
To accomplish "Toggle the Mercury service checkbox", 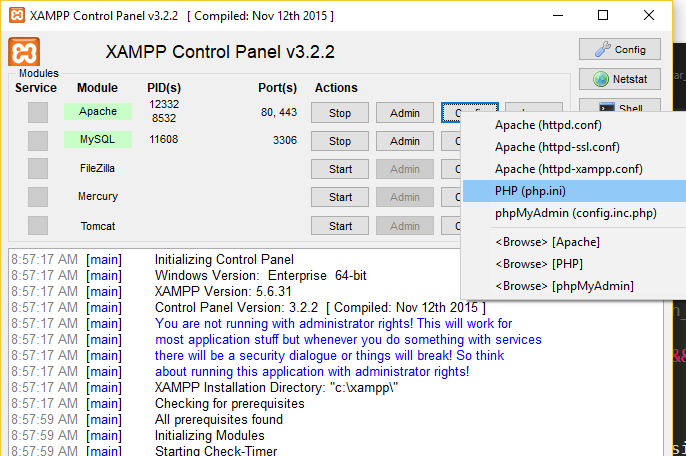I will tap(38, 197).
